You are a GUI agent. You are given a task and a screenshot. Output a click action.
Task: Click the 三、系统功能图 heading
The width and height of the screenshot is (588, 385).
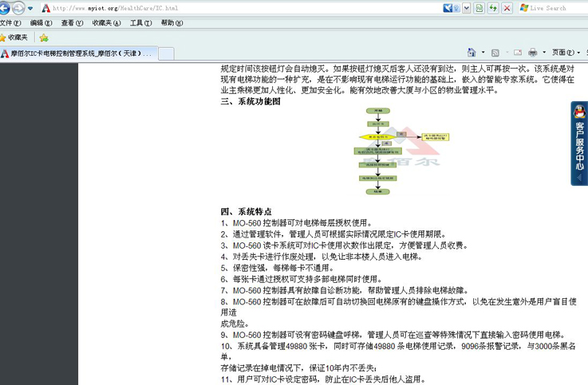coord(251,101)
